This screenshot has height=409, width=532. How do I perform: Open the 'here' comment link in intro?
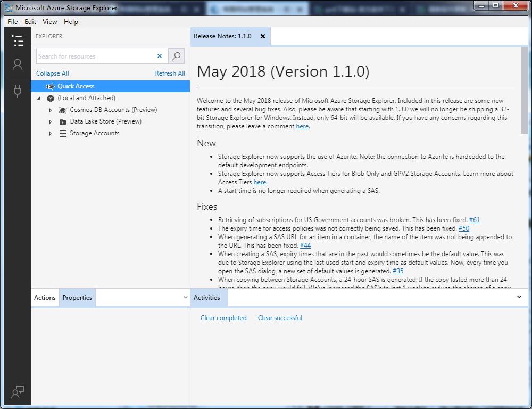302,126
